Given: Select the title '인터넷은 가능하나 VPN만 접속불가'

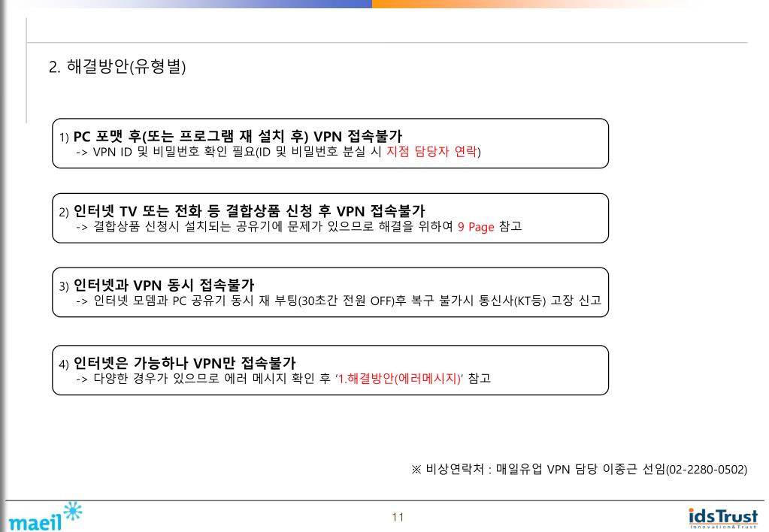Looking at the screenshot, I should pyautogui.click(x=184, y=363).
